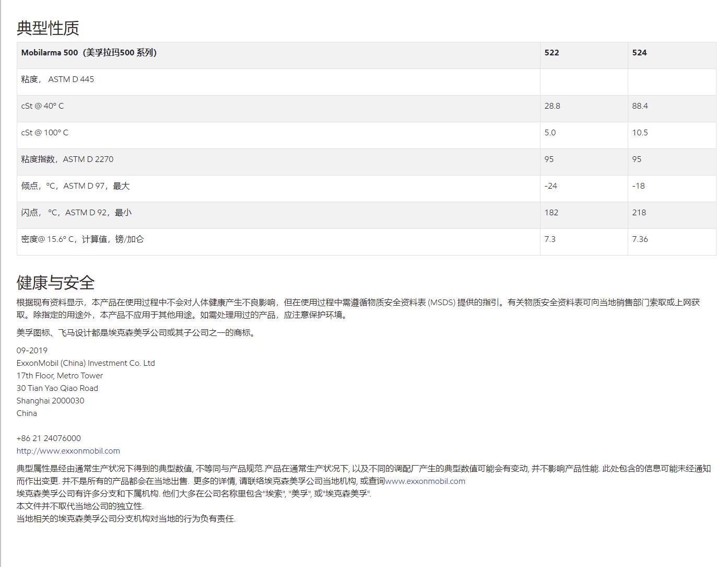The height and width of the screenshot is (567, 728).
Task: Click the value 88.4 in the table
Action: click(x=640, y=106)
